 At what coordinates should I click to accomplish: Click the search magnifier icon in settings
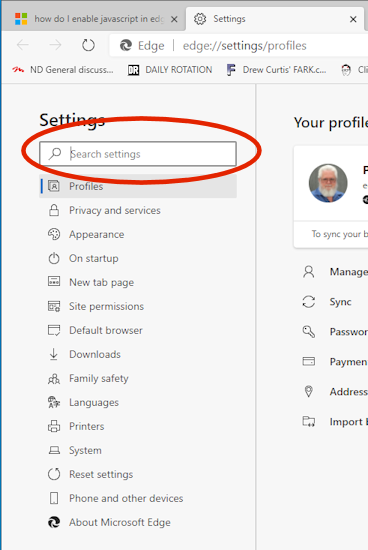[55, 154]
